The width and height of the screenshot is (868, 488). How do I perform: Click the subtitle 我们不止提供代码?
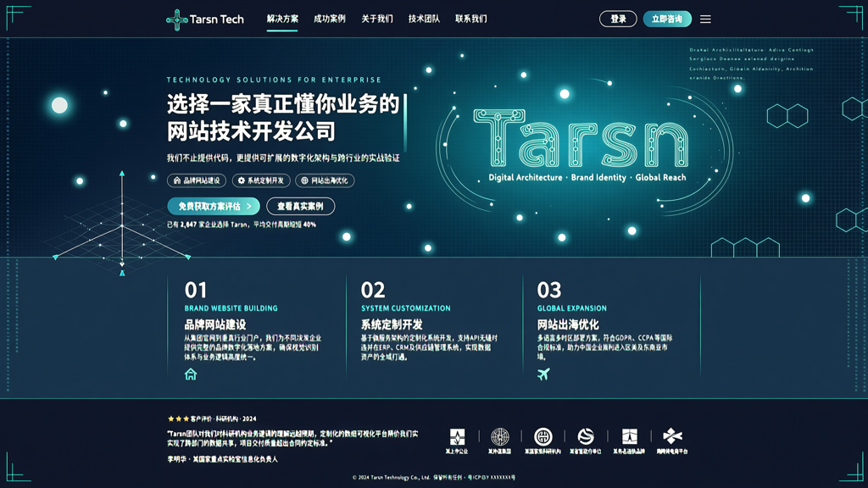[283, 158]
